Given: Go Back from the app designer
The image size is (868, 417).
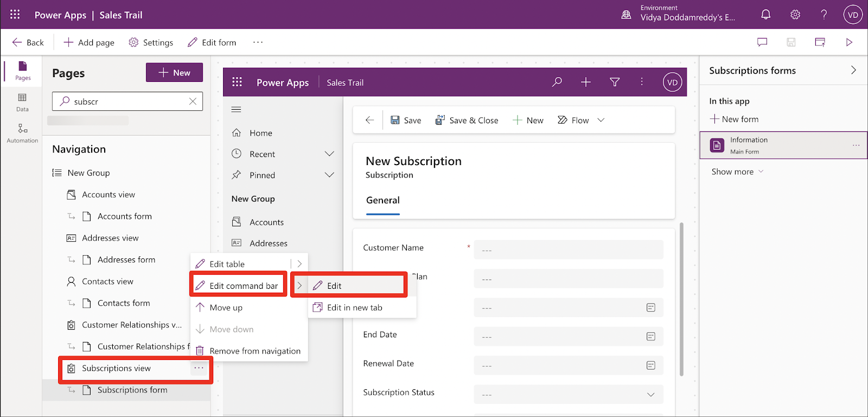Looking at the screenshot, I should [28, 42].
